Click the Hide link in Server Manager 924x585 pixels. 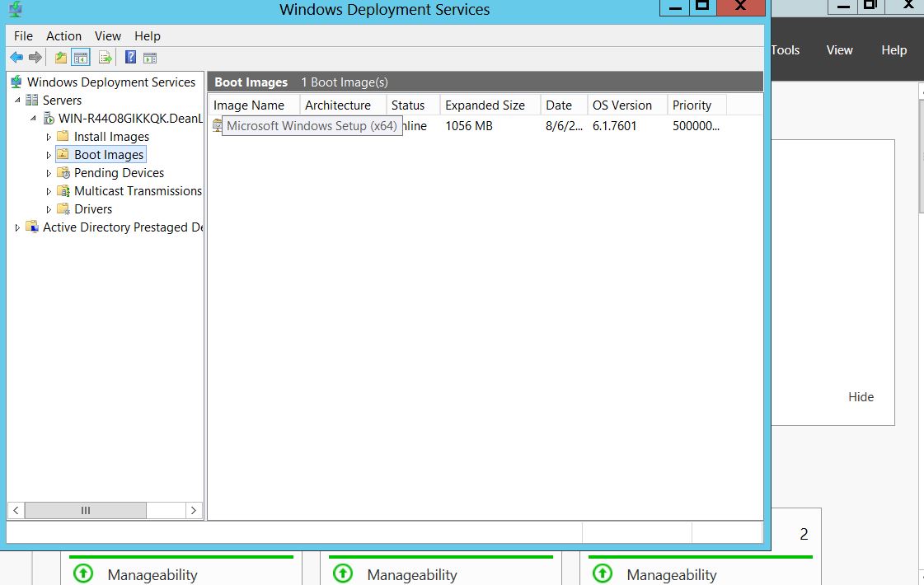pos(861,397)
